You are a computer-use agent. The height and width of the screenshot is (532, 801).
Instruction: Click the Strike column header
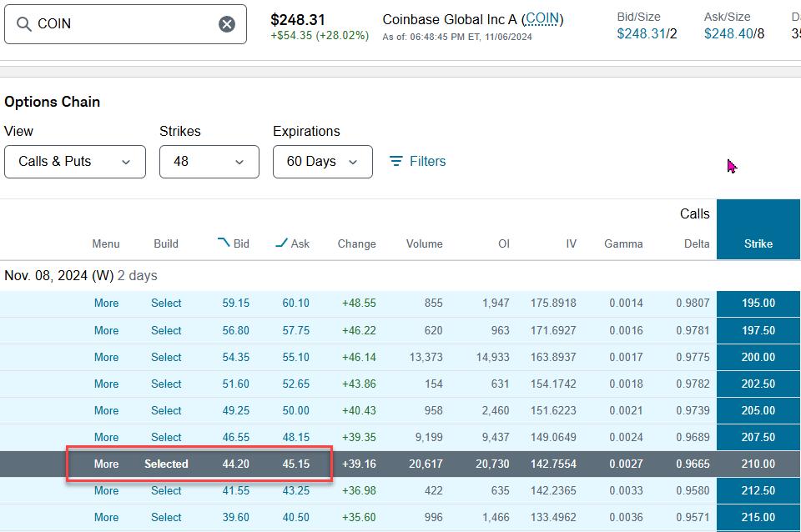point(758,244)
